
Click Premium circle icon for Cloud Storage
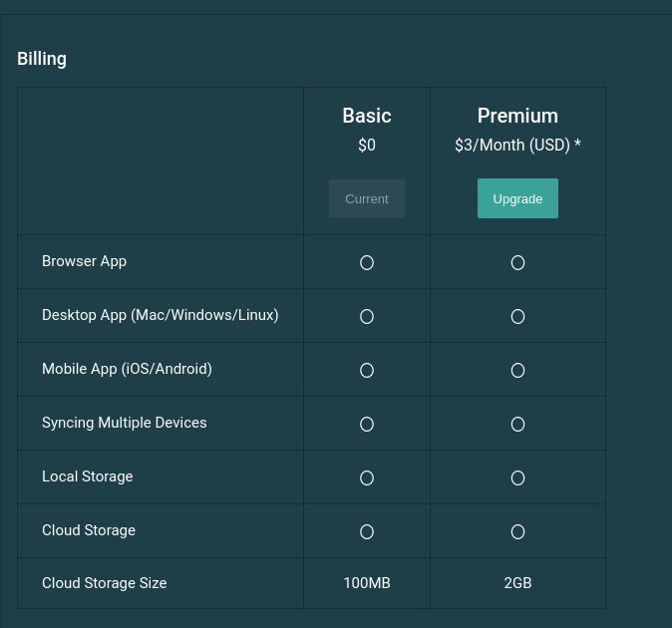(x=517, y=531)
